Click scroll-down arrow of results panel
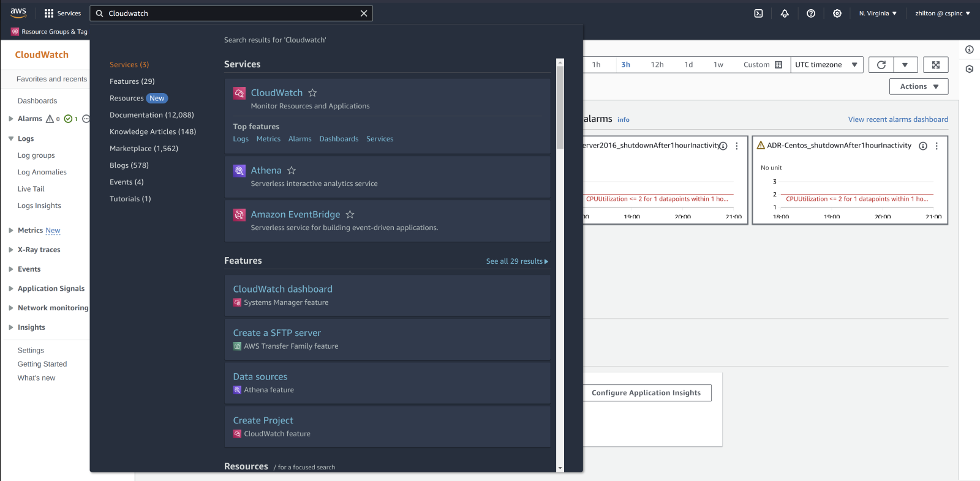The height and width of the screenshot is (481, 980). coord(560,468)
